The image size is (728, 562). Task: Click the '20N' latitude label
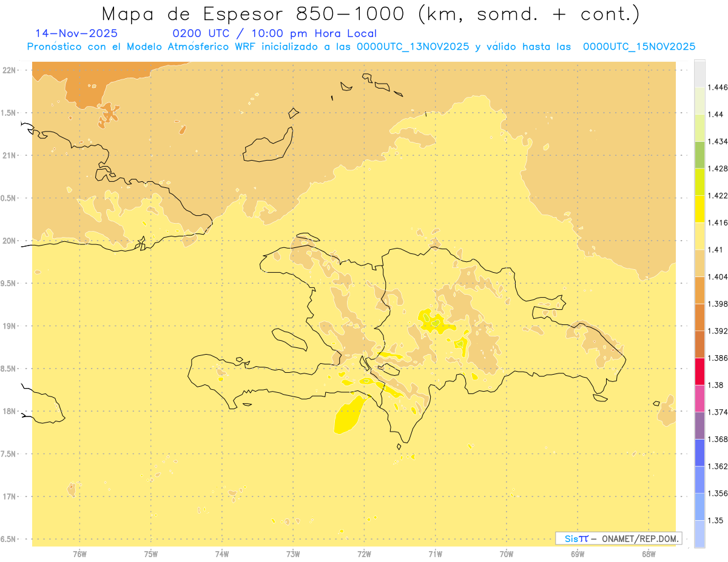coord(9,241)
